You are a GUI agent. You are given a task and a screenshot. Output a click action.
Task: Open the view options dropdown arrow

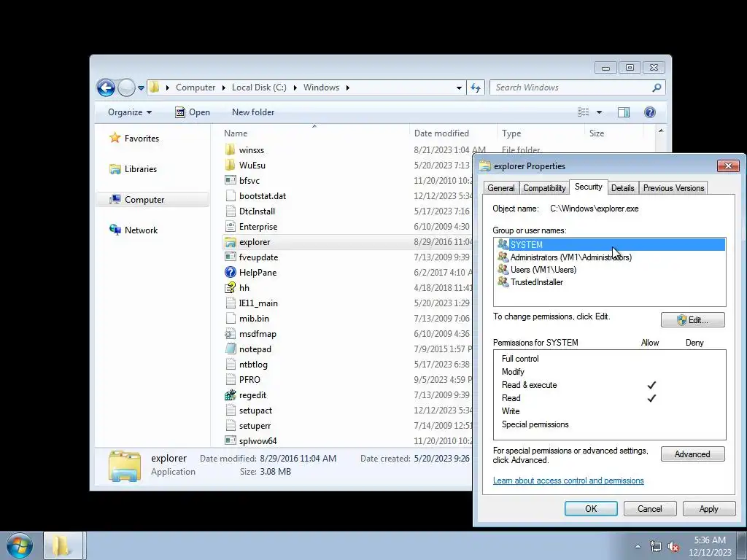[x=600, y=112]
